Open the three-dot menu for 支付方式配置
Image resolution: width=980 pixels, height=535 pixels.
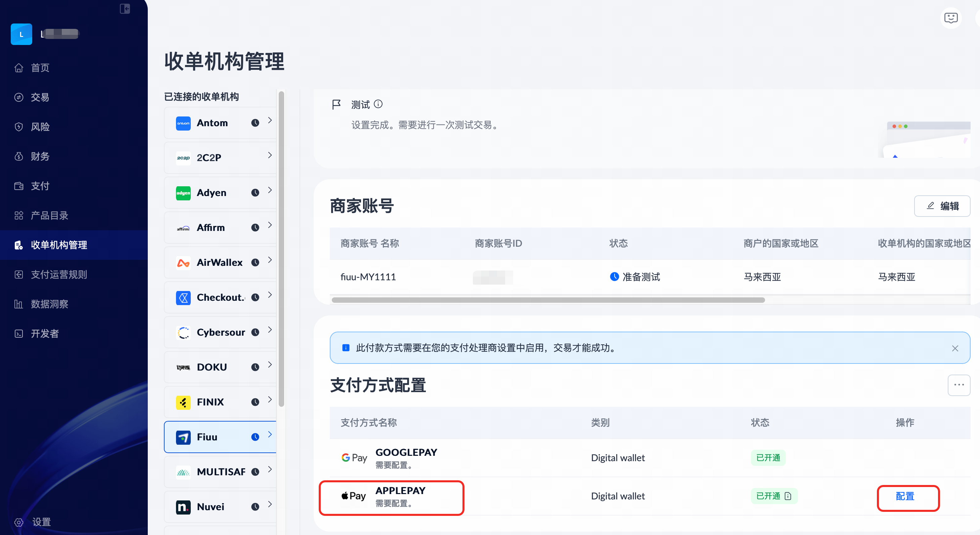[959, 385]
